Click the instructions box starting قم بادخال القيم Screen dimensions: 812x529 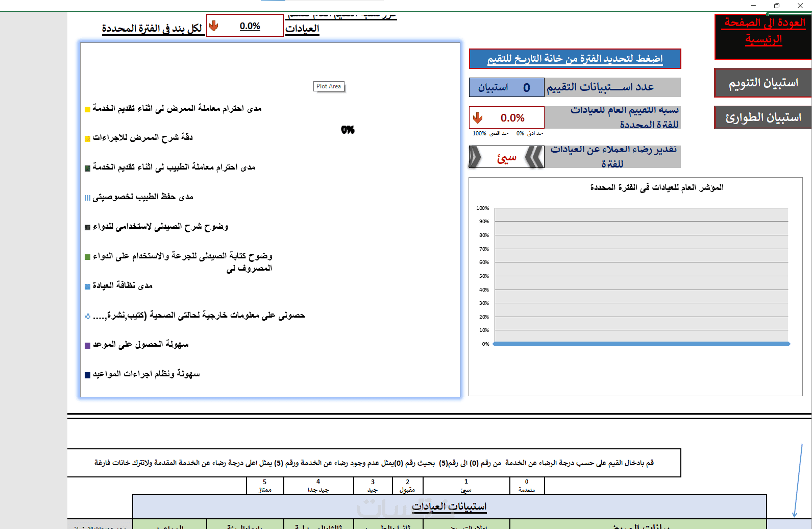point(374,463)
